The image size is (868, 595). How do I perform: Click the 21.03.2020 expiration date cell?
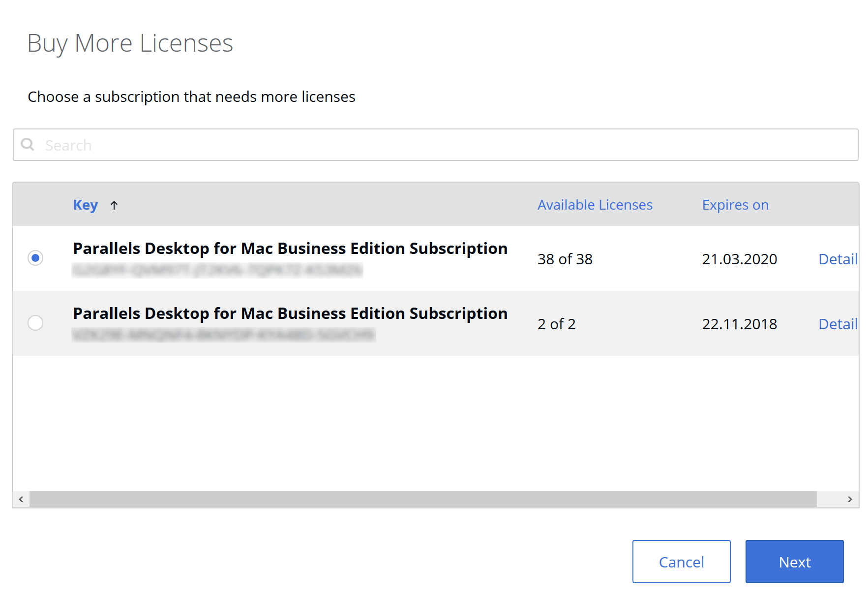pyautogui.click(x=739, y=259)
